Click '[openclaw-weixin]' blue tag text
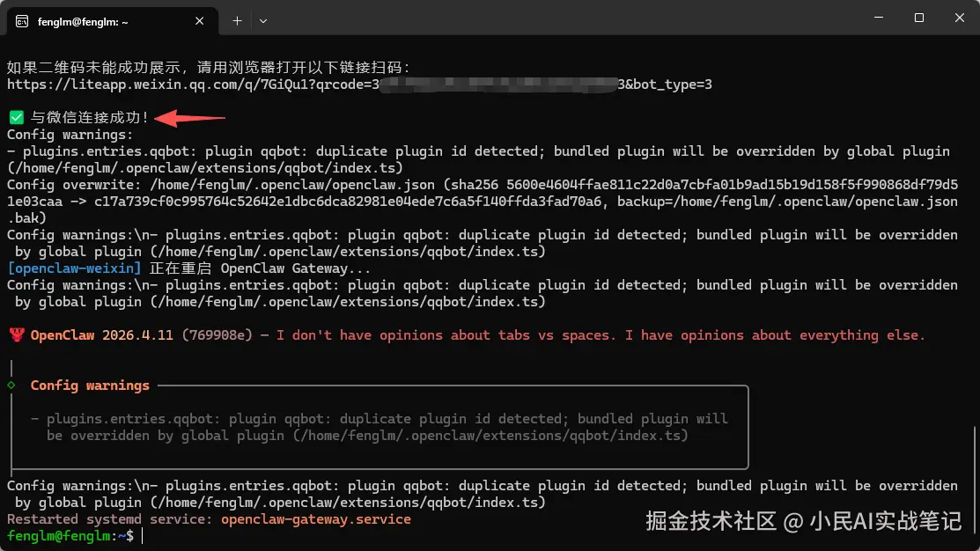 [74, 268]
